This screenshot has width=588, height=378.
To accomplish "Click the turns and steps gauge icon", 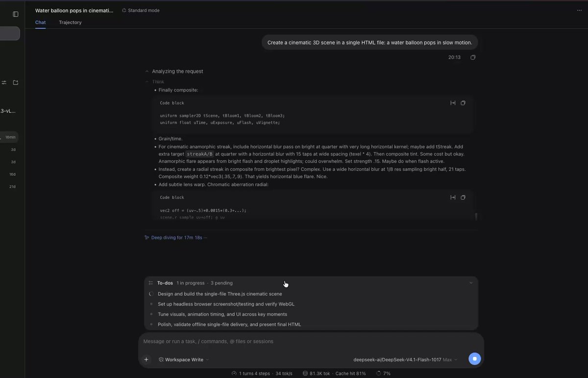I will [234, 374].
